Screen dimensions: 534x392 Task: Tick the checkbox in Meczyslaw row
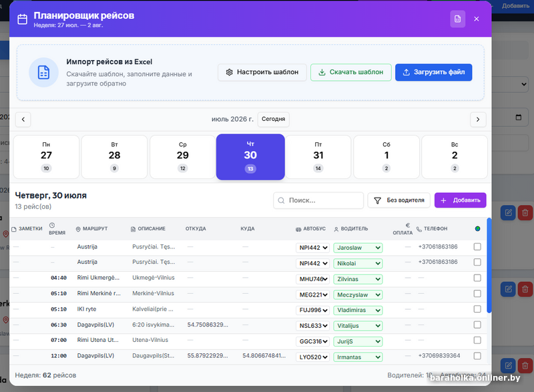coord(477,294)
